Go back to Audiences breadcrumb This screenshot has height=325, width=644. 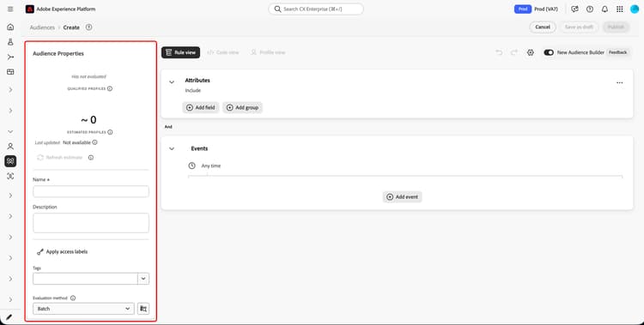tap(42, 27)
